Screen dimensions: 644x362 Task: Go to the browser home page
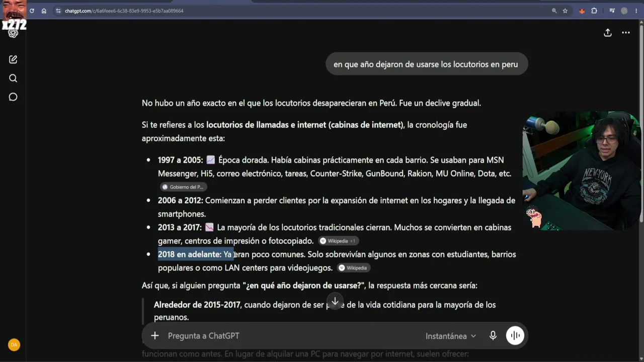(x=44, y=11)
